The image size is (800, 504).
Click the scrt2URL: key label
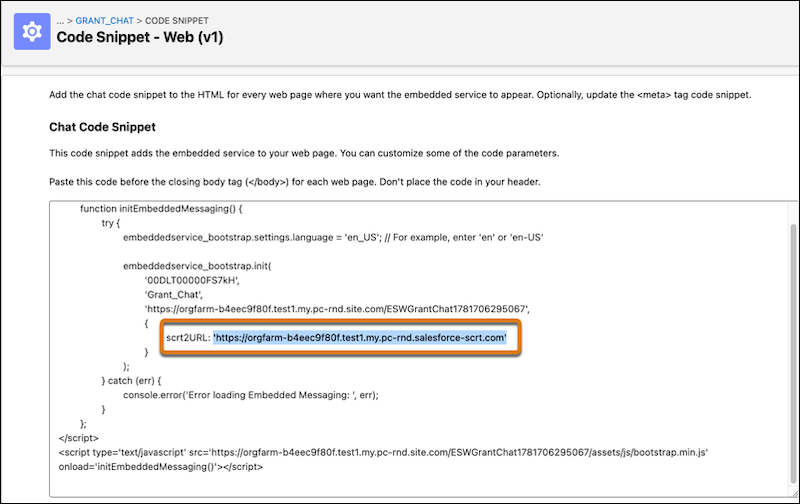[x=188, y=338]
